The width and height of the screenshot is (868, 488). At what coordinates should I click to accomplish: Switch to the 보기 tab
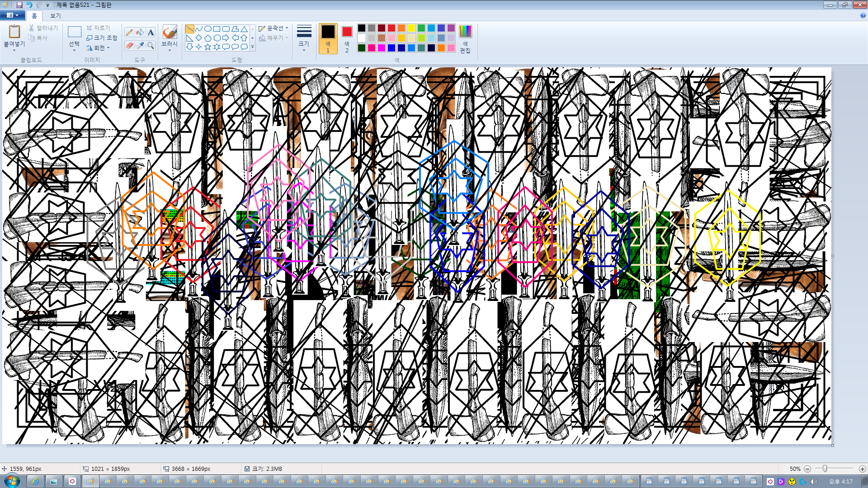click(55, 16)
